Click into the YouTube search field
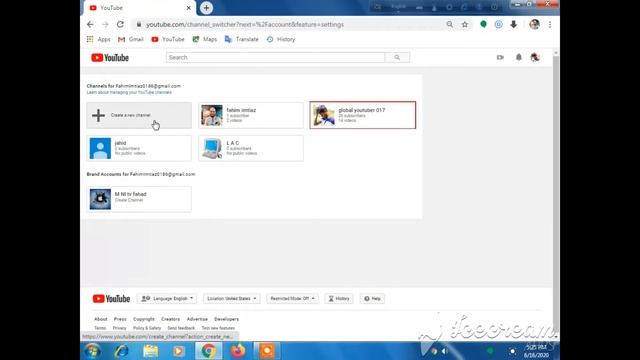This screenshot has width=640, height=360. point(275,58)
